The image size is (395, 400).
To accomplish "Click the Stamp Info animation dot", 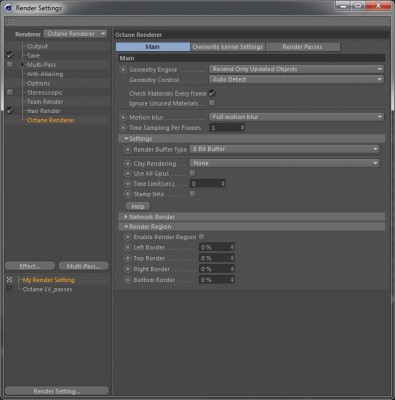I will pyautogui.click(x=127, y=194).
